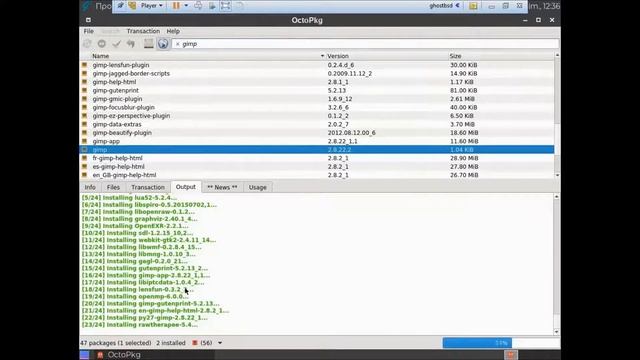Click the pause icon in VM player bar
640x360 pixels.
point(176,6)
